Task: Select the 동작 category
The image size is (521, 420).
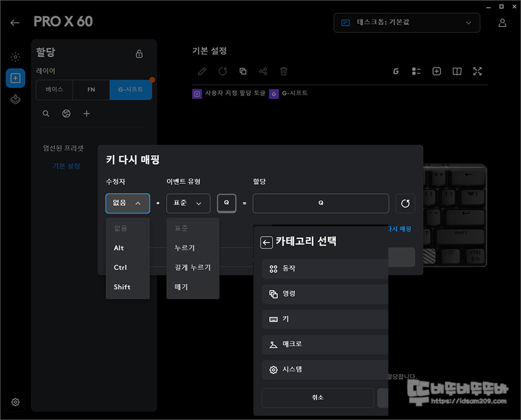Action: 325,268
